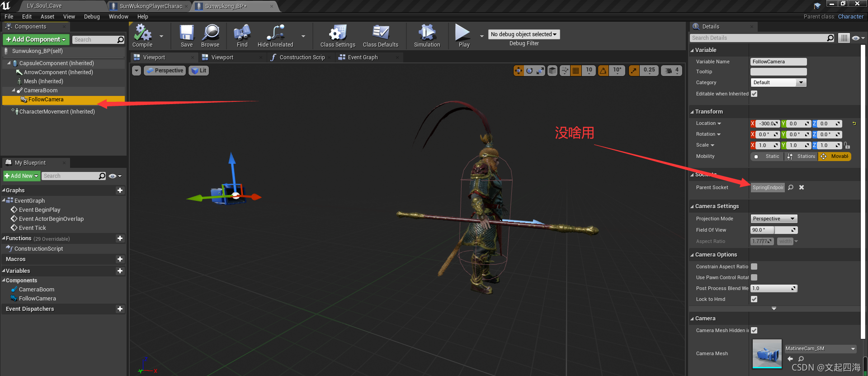
Task: Start Simulation from the toolbar
Action: (x=427, y=36)
